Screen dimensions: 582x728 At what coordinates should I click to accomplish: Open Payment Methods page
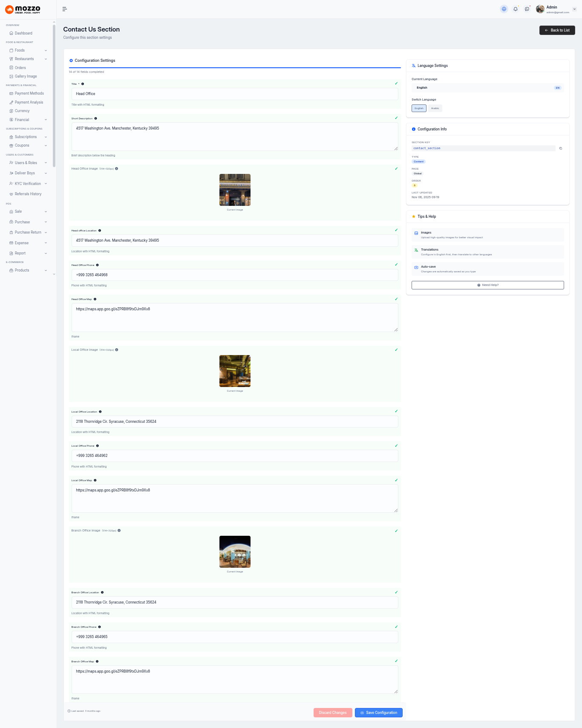29,93
